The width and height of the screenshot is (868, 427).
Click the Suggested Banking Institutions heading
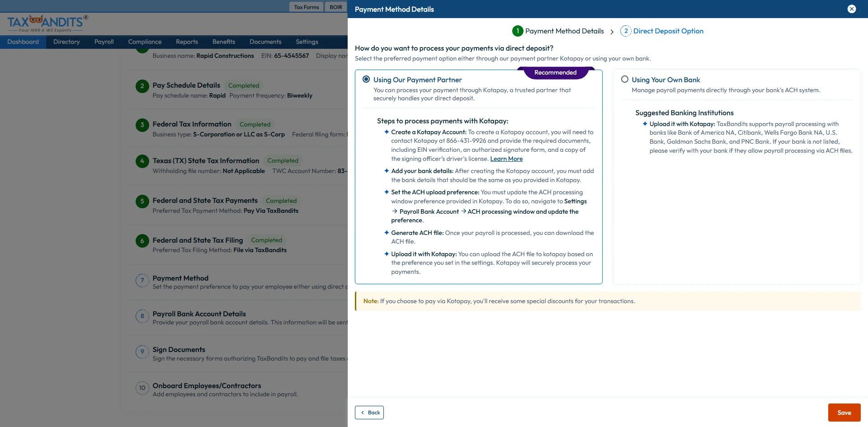684,113
